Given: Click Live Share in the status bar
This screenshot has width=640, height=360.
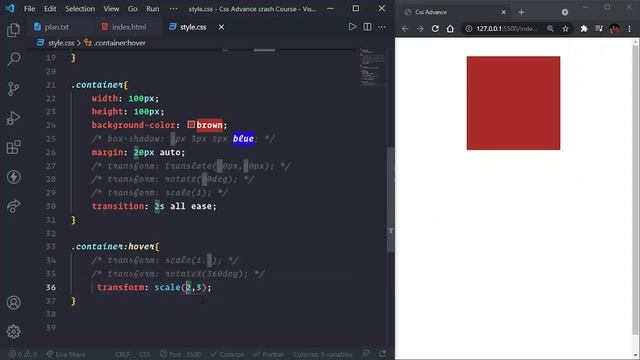Looking at the screenshot, I should [66, 354].
